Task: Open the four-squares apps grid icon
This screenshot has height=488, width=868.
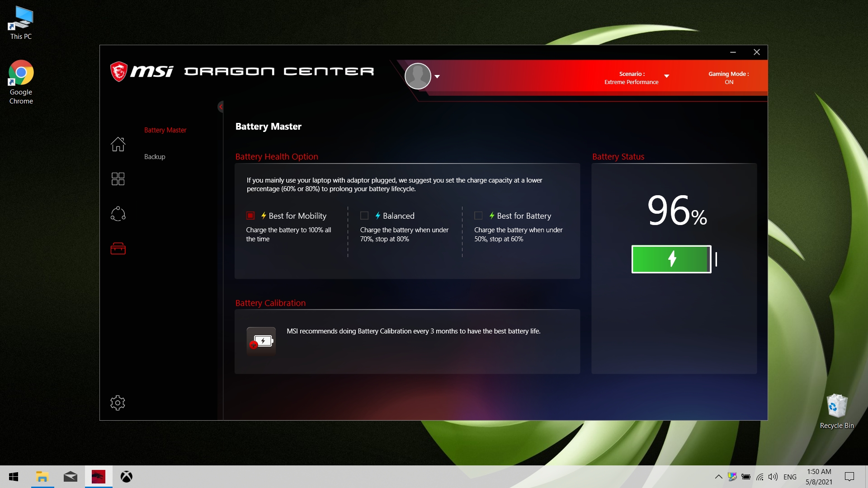Action: coord(118,179)
